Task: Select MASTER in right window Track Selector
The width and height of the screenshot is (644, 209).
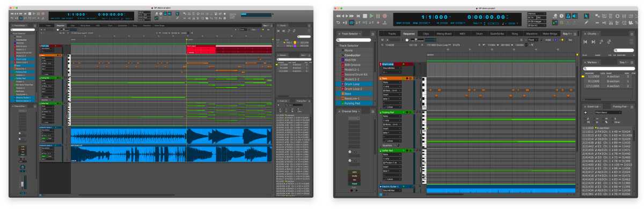Action: click(x=350, y=60)
